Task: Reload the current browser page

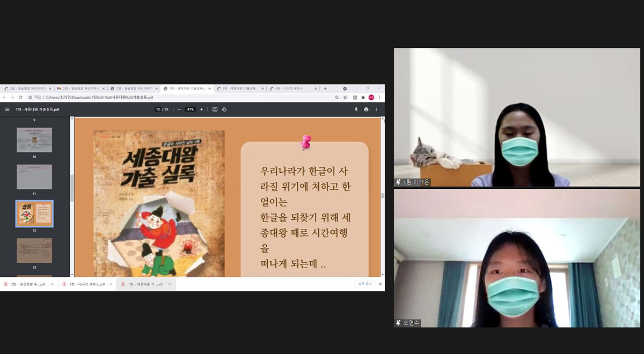Action: [x=20, y=98]
